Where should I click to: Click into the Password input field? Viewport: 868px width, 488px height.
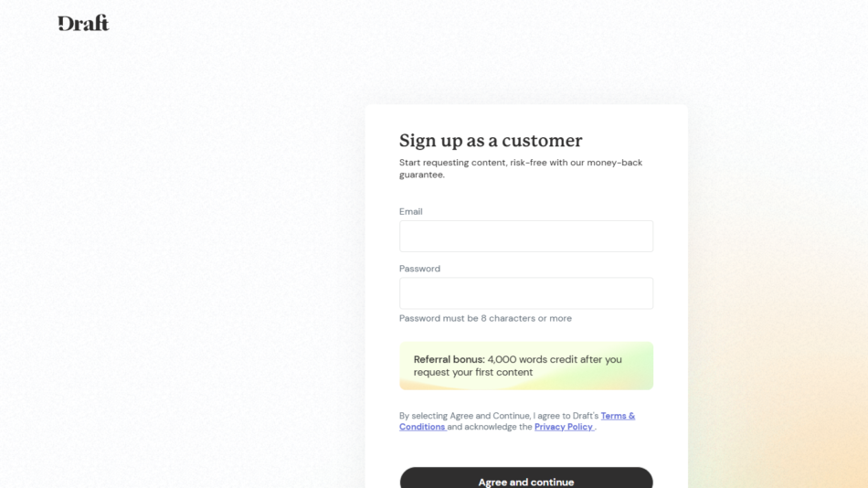click(x=525, y=293)
